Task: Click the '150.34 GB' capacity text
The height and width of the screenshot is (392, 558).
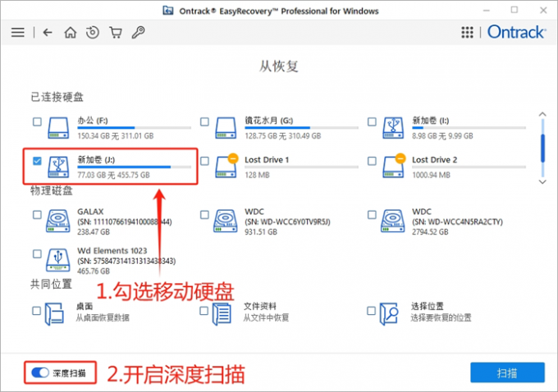Action: (94, 136)
